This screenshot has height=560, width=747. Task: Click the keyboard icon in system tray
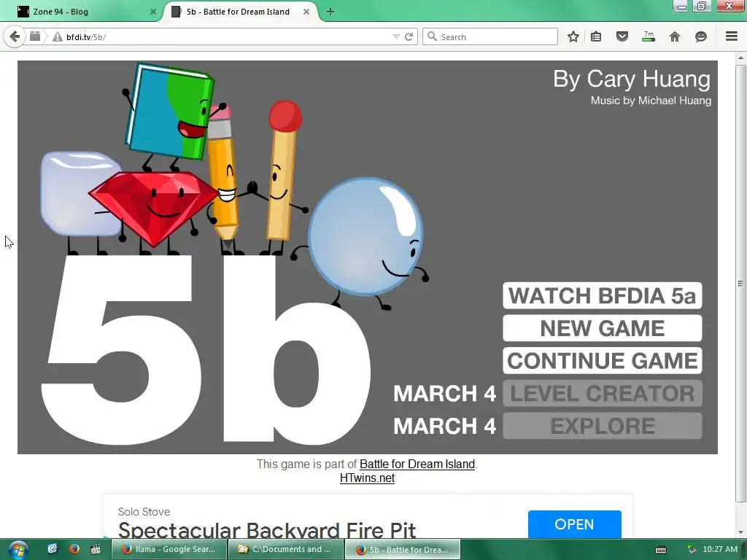tap(661, 550)
